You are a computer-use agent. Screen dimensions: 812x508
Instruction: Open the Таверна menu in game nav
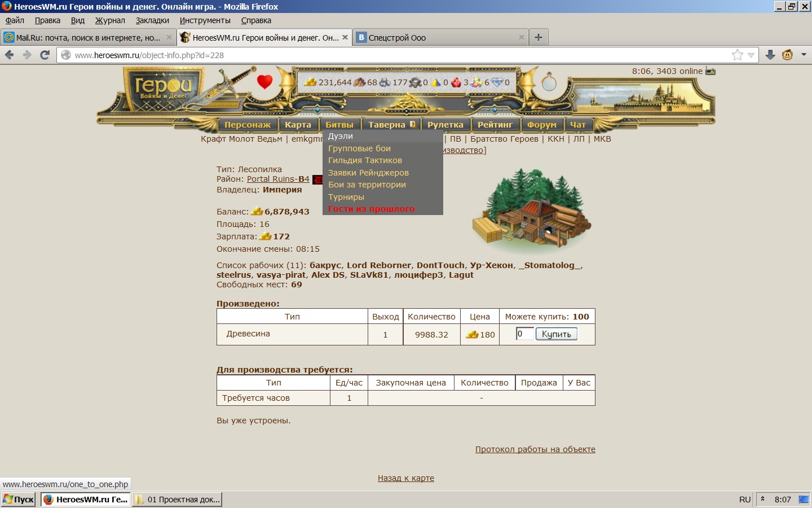[x=391, y=125]
